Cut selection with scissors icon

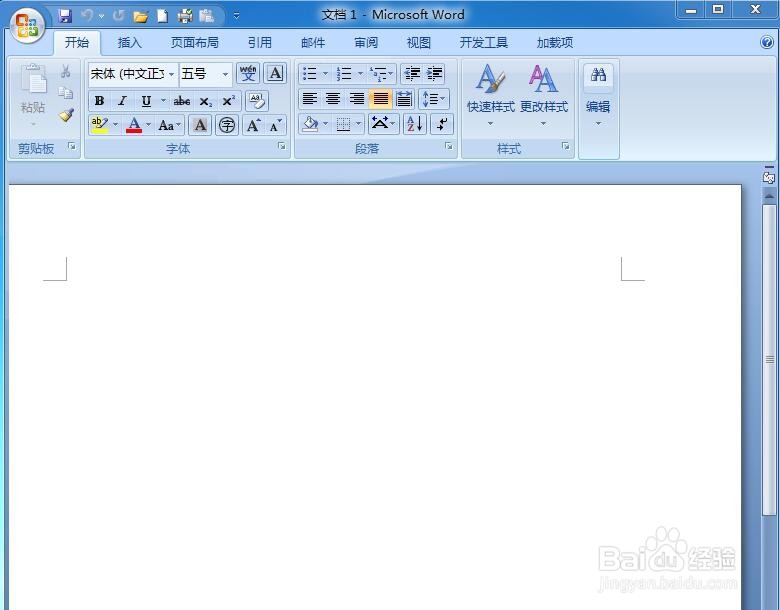(65, 71)
